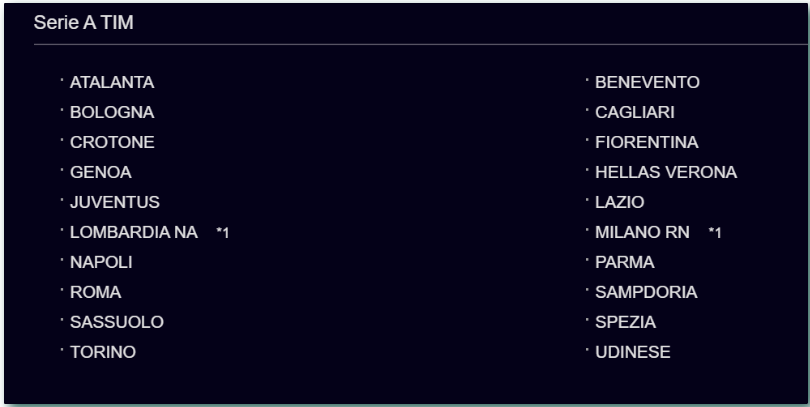The width and height of the screenshot is (810, 407).
Task: Open the CAGLIARI team entry
Action: (x=635, y=113)
